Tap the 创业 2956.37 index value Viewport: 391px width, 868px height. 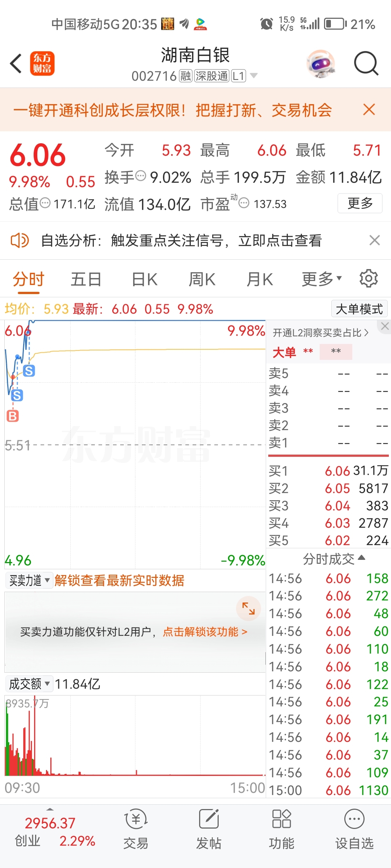pos(50,824)
